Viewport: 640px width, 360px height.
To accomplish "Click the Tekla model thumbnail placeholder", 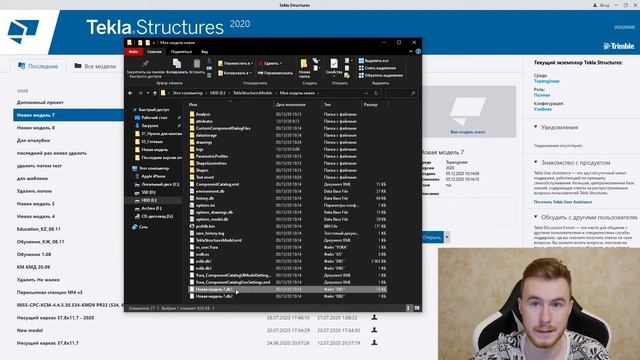I will tap(469, 111).
